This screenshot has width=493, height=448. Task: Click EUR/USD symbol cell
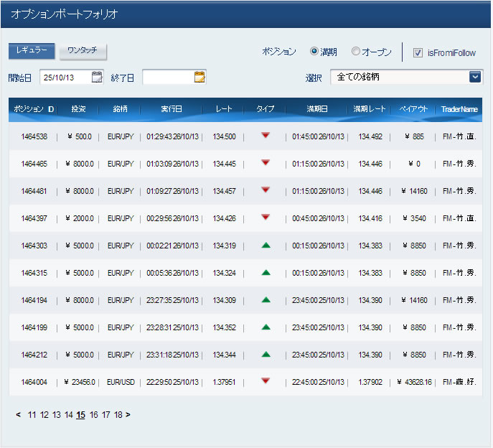pos(121,382)
